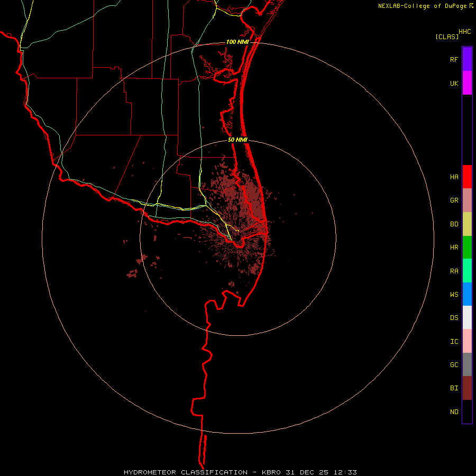476x476 pixels.
Task: Click the red HA color swatch
Action: (467, 177)
